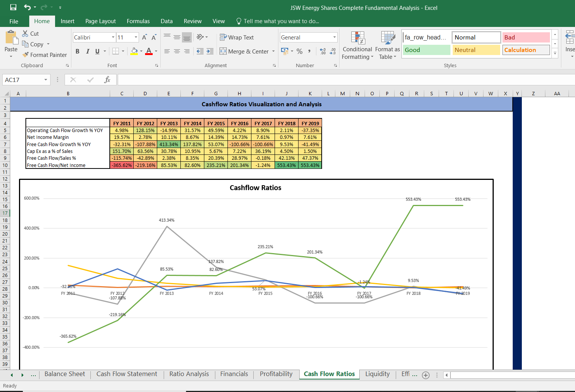Viewport: 575px width, 392px height.
Task: Apply the Bad cell style
Action: [526, 37]
